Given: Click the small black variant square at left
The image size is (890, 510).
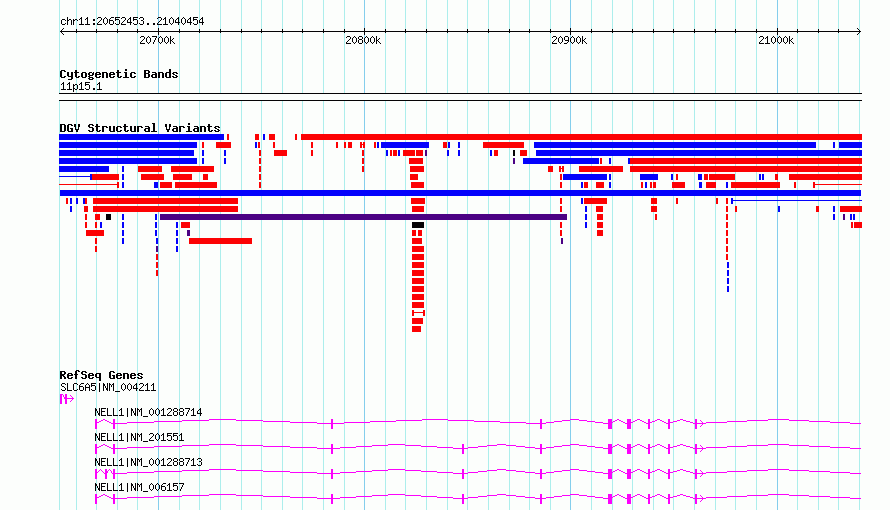Looking at the screenshot, I should 108,217.
